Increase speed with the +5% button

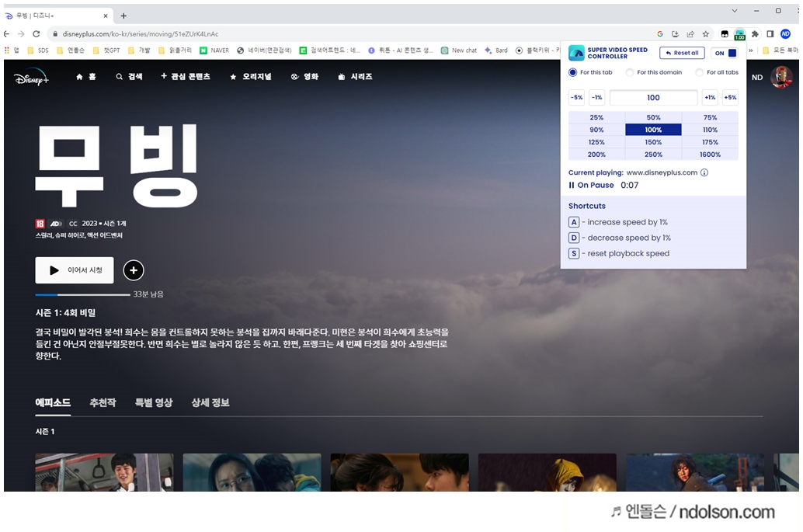pyautogui.click(x=730, y=97)
